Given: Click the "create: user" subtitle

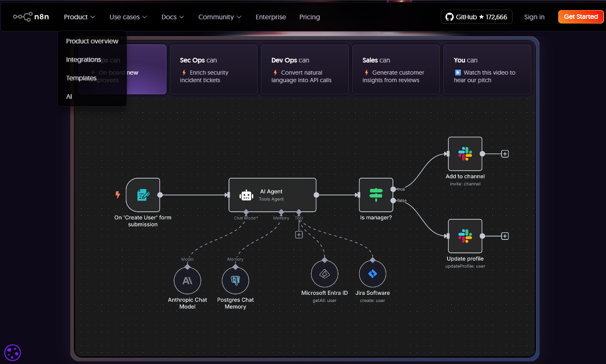Looking at the screenshot, I should click(372, 301).
